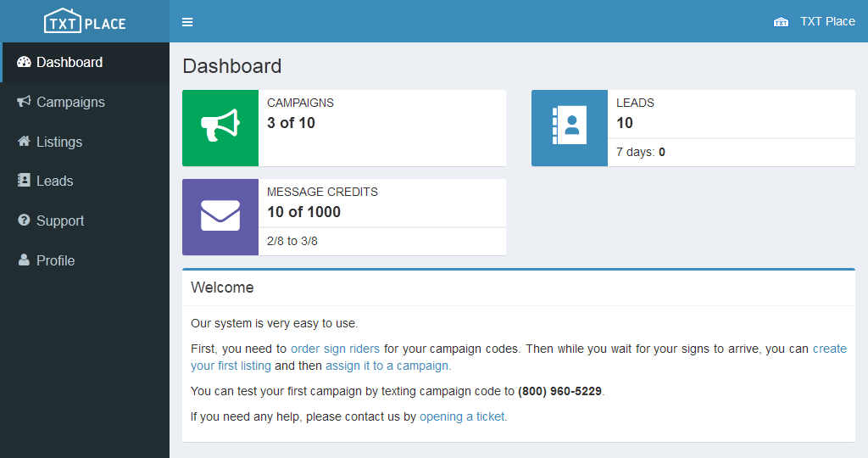Click the sidebar Support question mark icon
The image size is (868, 458).
[24, 221]
